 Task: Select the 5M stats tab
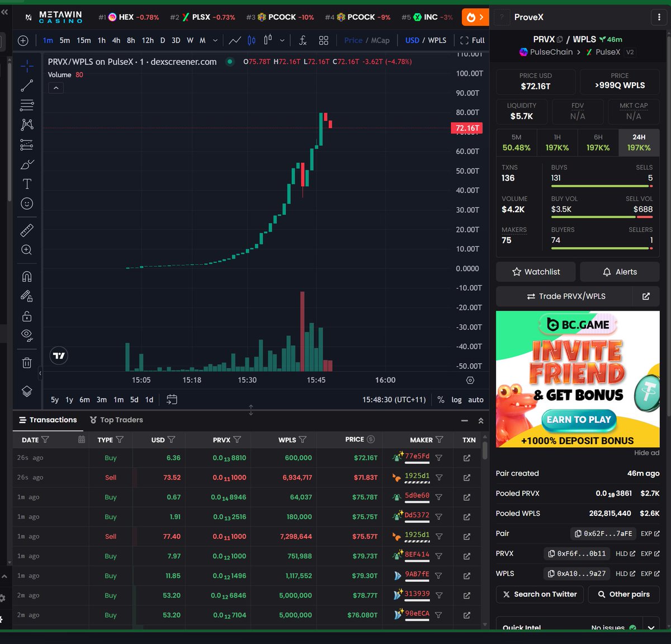517,143
